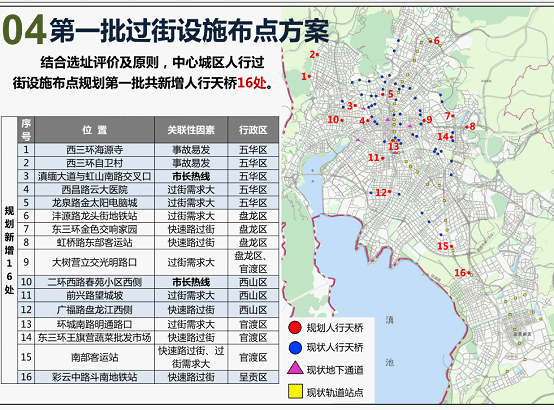Click map marker number 15

click(x=443, y=246)
